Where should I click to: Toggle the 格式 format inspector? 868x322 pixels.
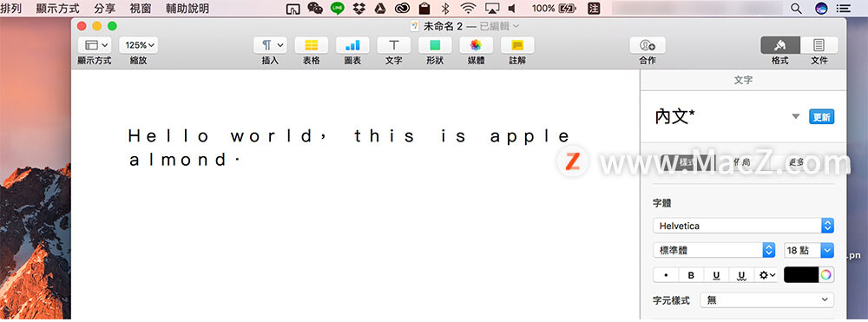[780, 45]
